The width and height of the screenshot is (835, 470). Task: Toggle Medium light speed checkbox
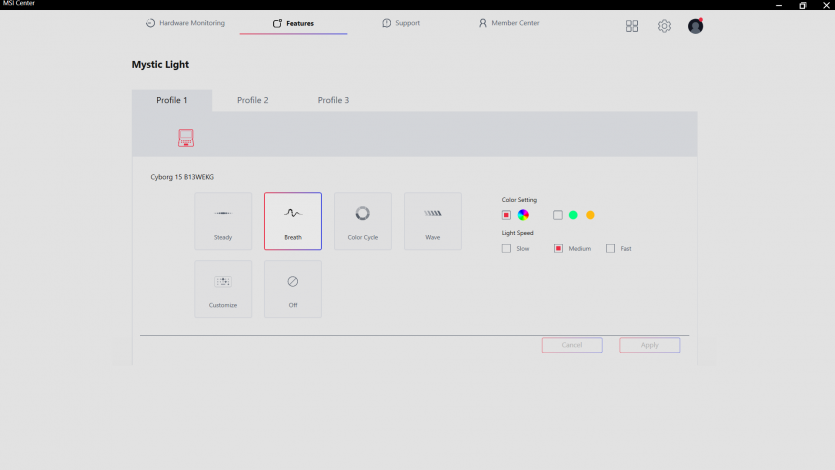pyautogui.click(x=559, y=248)
